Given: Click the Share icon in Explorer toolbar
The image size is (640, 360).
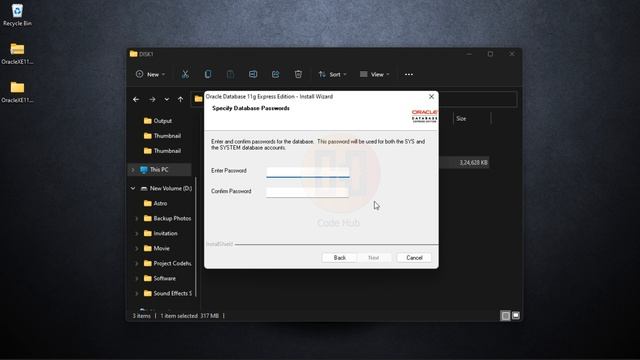Looking at the screenshot, I should point(276,74).
